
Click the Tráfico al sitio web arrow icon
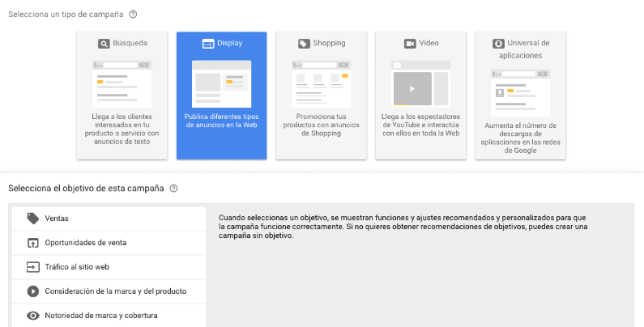point(33,267)
